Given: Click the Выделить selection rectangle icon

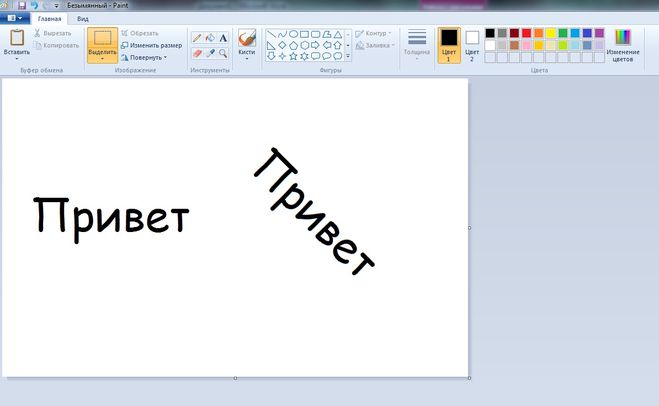Looking at the screenshot, I should click(x=103, y=38).
